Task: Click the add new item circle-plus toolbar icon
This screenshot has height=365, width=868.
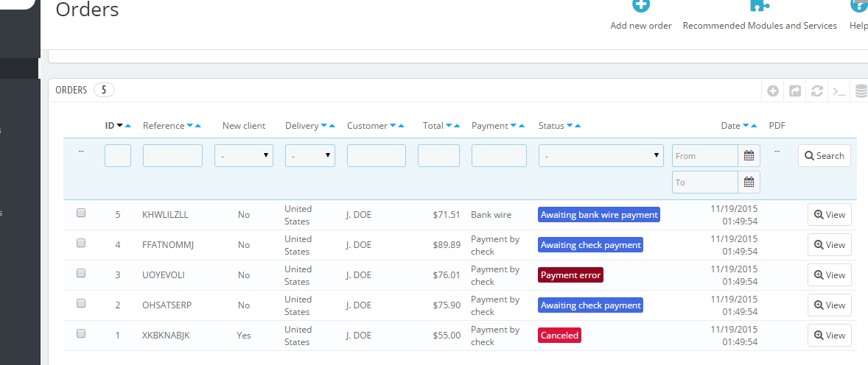Action: pyautogui.click(x=773, y=91)
